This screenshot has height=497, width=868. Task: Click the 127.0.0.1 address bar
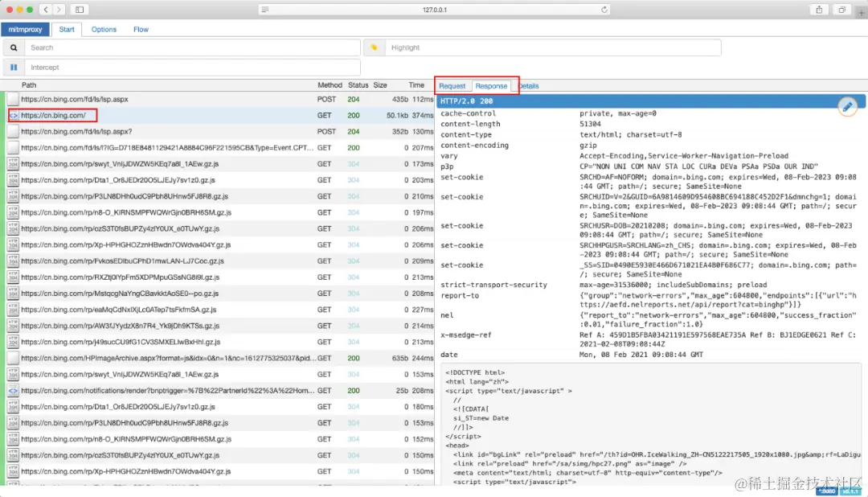tap(435, 10)
